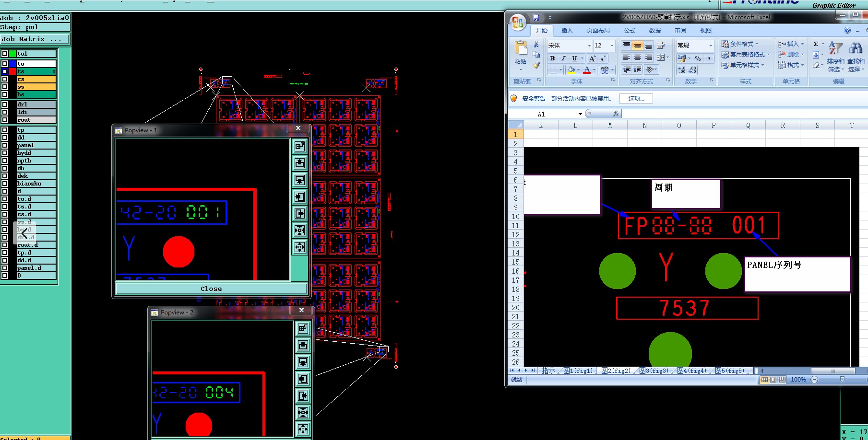The image size is (868, 440).
Task: Open the font size 12 dropdown
Action: tap(612, 46)
